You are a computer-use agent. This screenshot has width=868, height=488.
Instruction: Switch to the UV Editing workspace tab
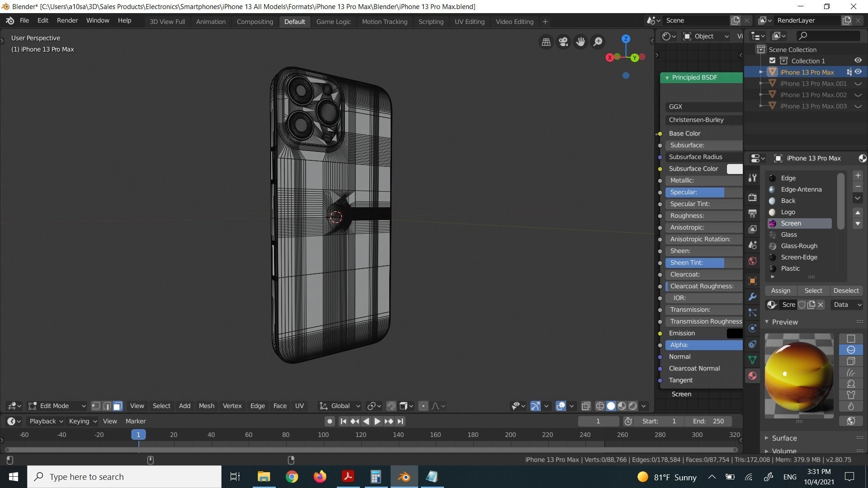469,22
